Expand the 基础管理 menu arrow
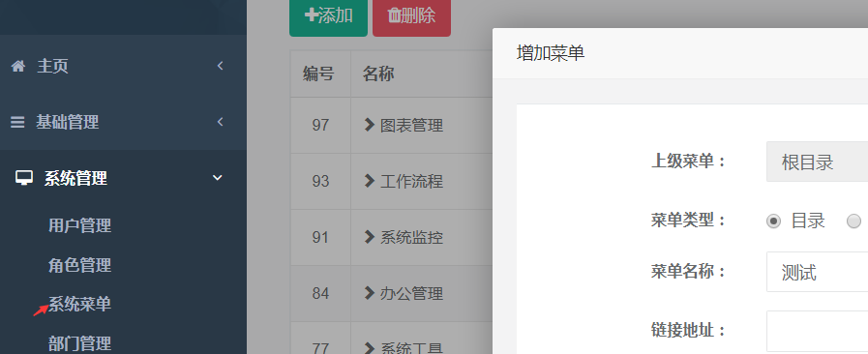The width and height of the screenshot is (868, 354). coord(220,122)
